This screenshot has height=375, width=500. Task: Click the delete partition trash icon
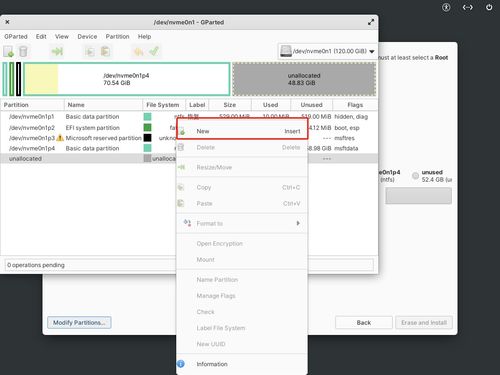(23, 52)
